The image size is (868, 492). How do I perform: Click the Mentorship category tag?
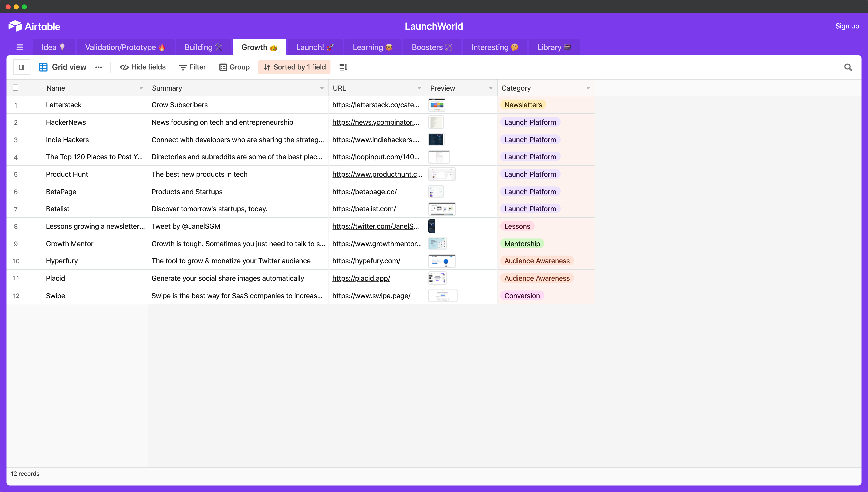coord(522,244)
